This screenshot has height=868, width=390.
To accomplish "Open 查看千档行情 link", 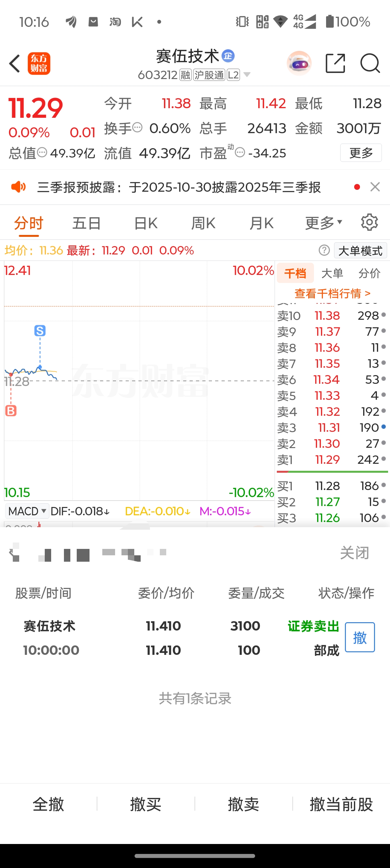I will click(332, 293).
